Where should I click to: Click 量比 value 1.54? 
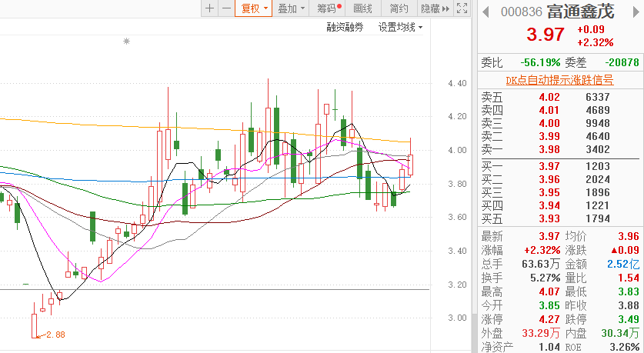(629, 278)
